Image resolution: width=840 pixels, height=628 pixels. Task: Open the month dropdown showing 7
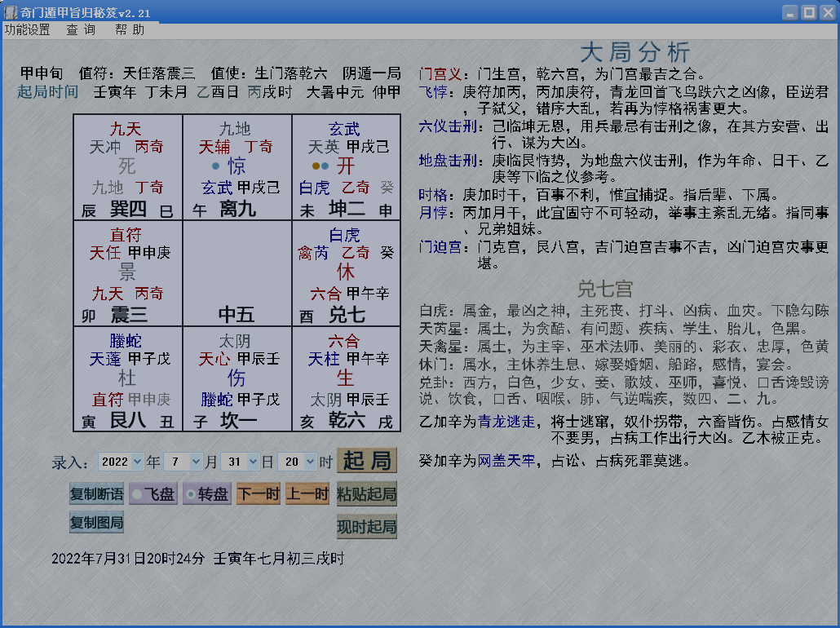(x=183, y=462)
